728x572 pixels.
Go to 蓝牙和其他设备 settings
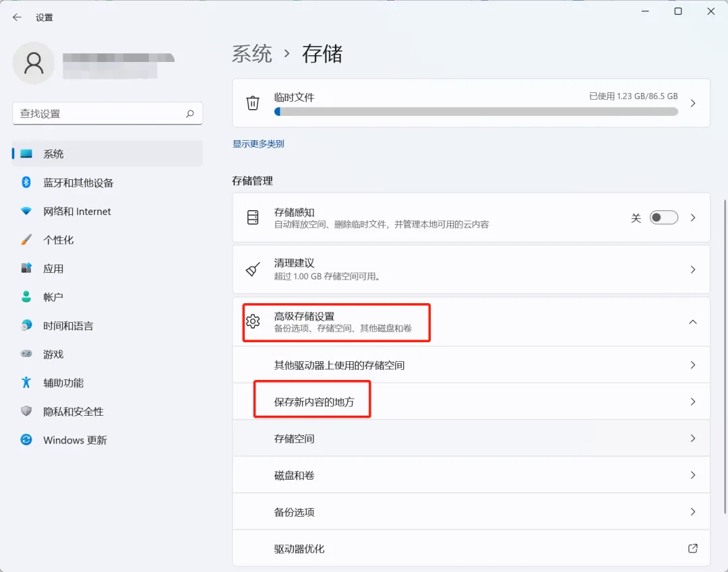click(x=107, y=183)
